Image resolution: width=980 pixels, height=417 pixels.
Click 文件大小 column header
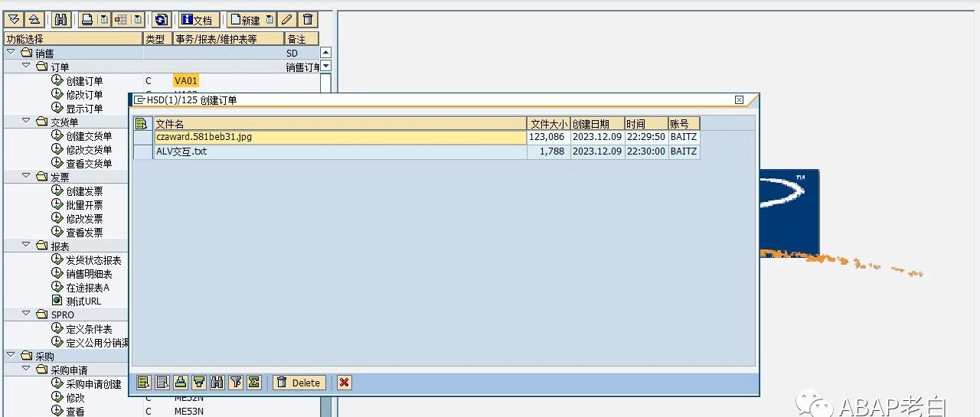[x=548, y=124]
